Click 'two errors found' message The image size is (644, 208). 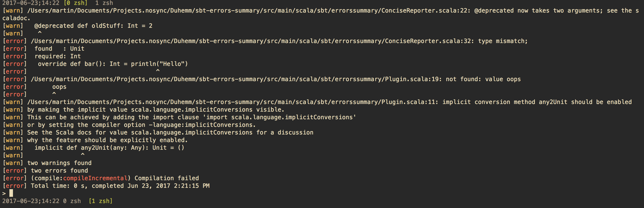point(59,170)
